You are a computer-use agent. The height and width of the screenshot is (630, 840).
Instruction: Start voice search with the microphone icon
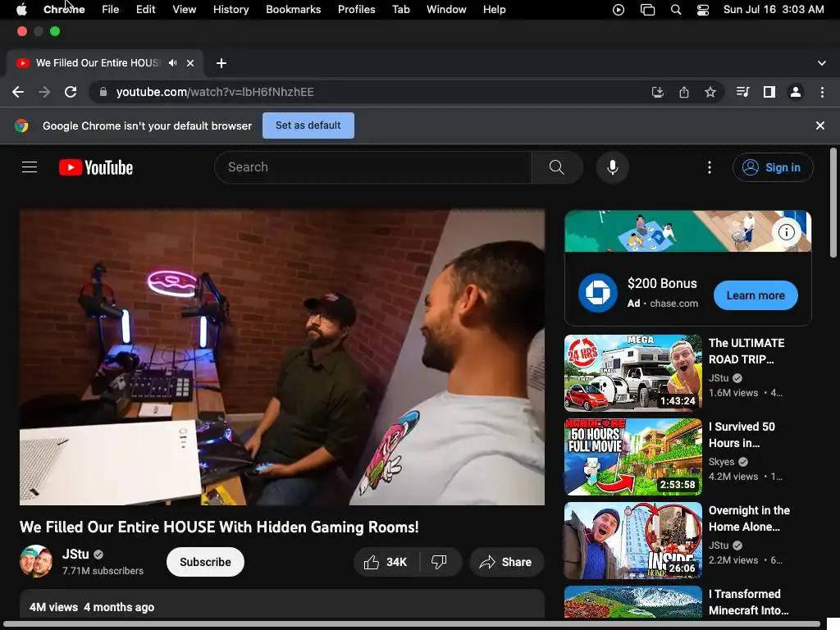(612, 167)
